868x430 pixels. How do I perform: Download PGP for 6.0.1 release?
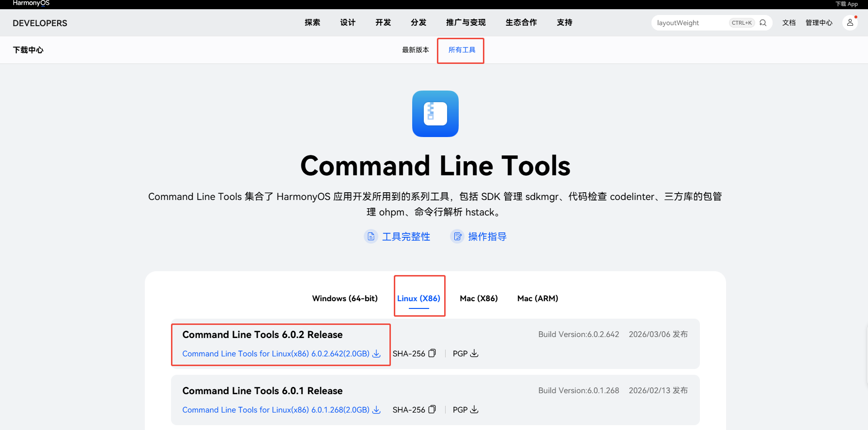click(x=474, y=410)
